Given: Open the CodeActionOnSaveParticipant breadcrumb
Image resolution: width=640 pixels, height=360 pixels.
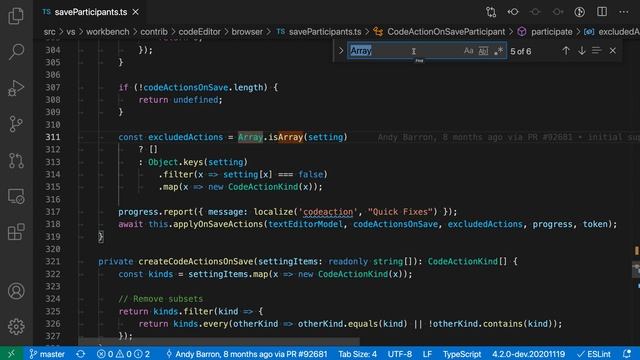Looking at the screenshot, I should tap(446, 32).
